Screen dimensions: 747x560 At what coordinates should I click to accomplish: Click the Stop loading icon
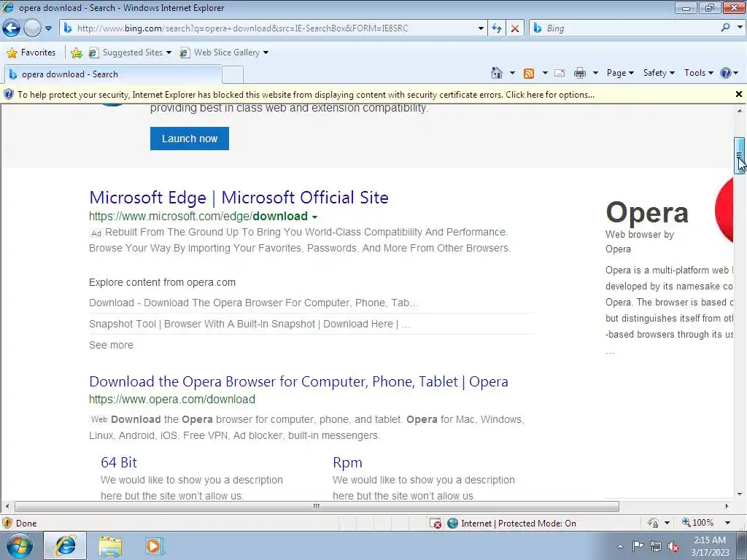point(515,28)
